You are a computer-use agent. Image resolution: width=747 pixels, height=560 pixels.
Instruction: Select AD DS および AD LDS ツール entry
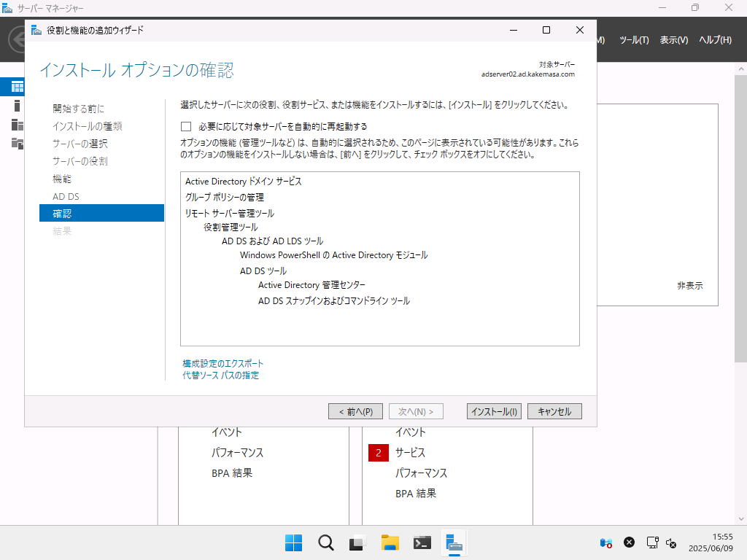[x=273, y=241]
